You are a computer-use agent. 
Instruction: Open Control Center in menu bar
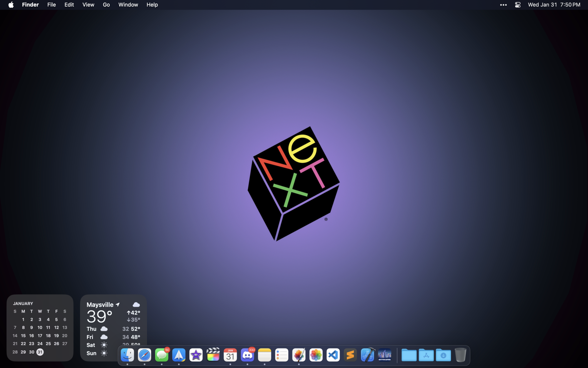[x=518, y=5]
